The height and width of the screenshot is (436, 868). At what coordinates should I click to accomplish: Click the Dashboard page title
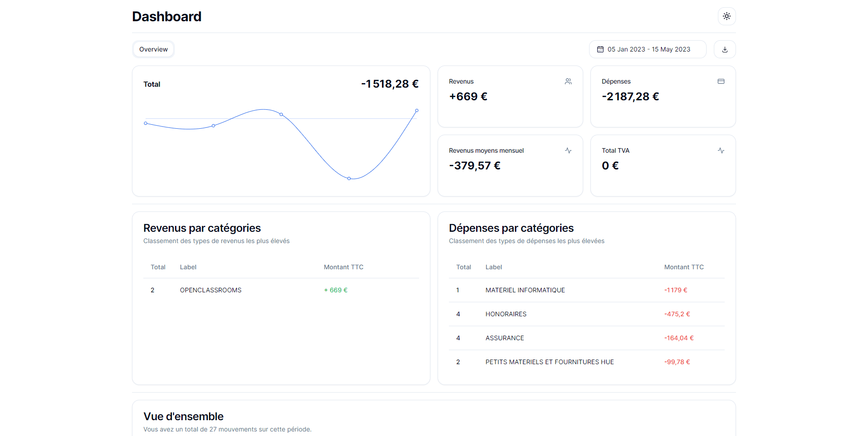167,17
